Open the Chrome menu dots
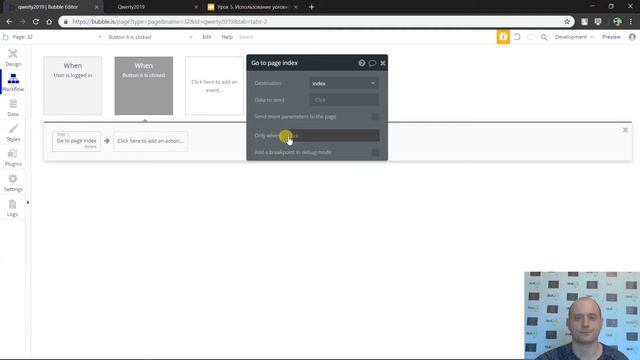The image size is (640, 360). pos(631,22)
